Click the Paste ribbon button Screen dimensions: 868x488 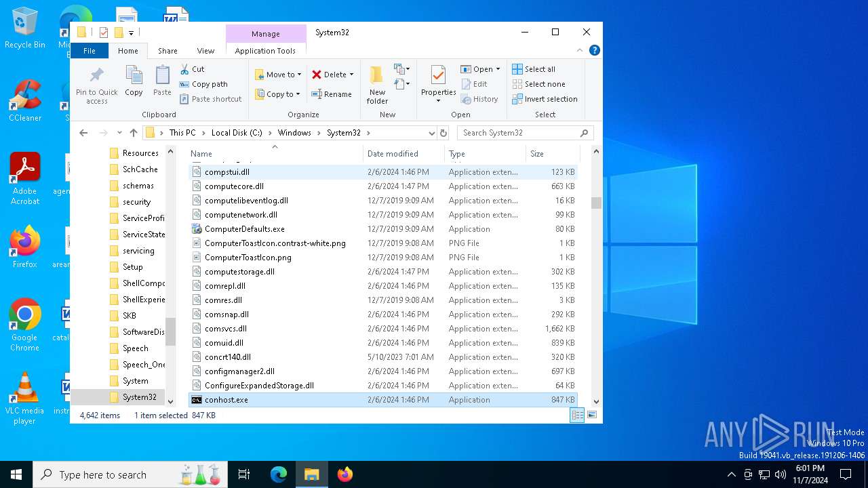point(162,81)
